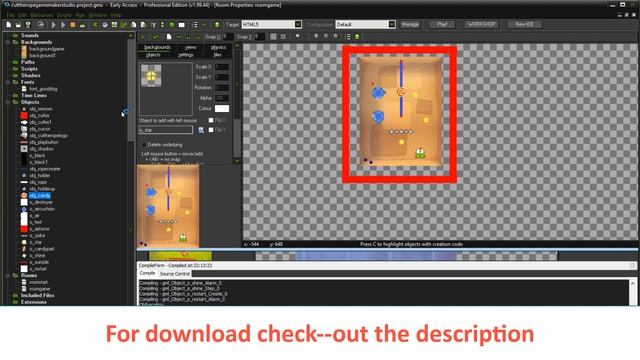Open the Source Control tab
The width and height of the screenshot is (640, 360).
(175, 273)
